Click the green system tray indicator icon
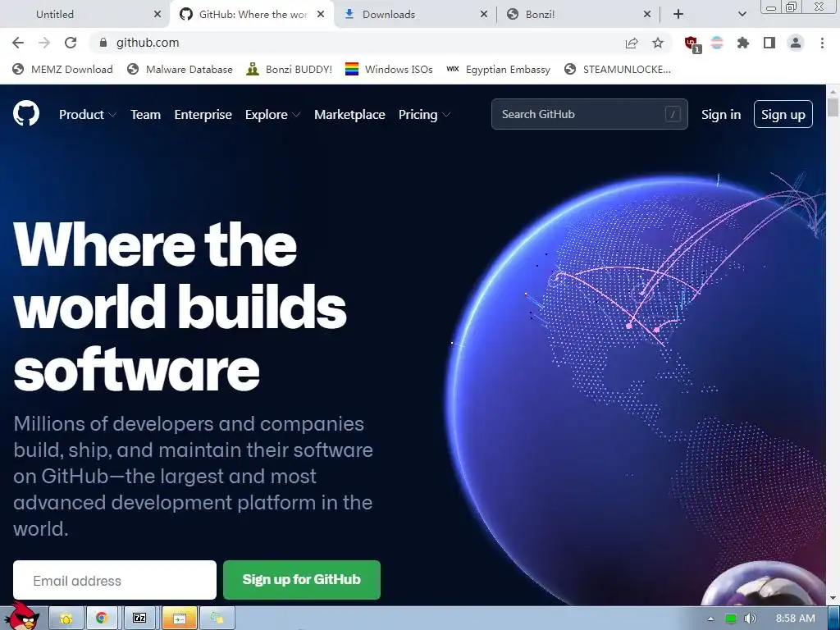 [x=731, y=619]
